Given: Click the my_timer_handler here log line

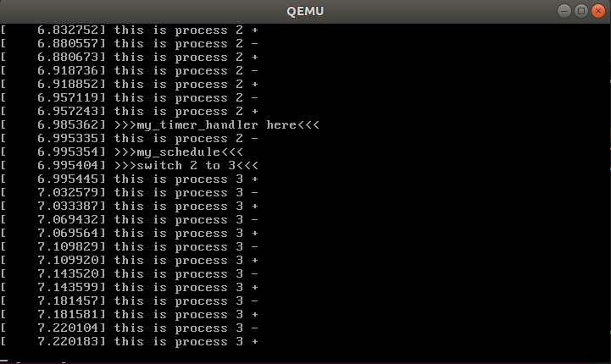Looking at the screenshot, I should [x=160, y=125].
